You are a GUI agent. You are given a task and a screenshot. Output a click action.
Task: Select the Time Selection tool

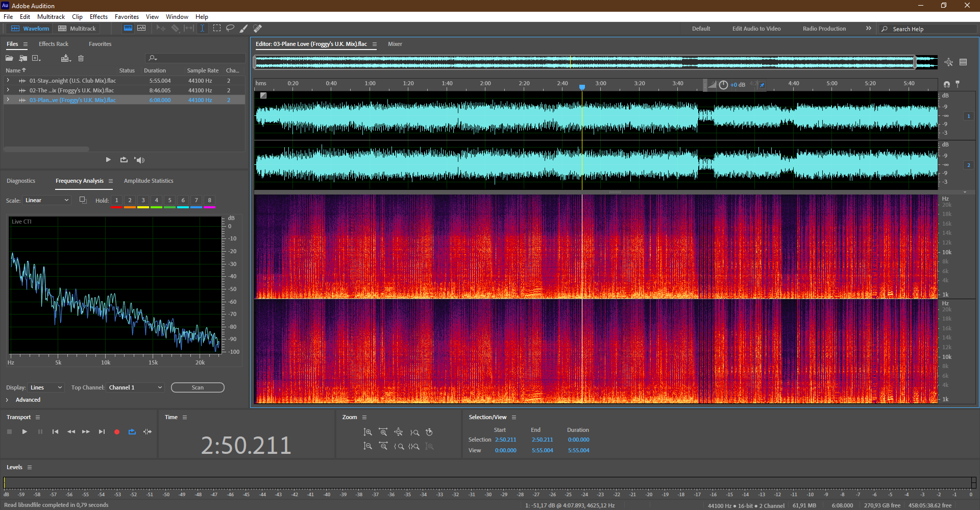click(x=202, y=28)
